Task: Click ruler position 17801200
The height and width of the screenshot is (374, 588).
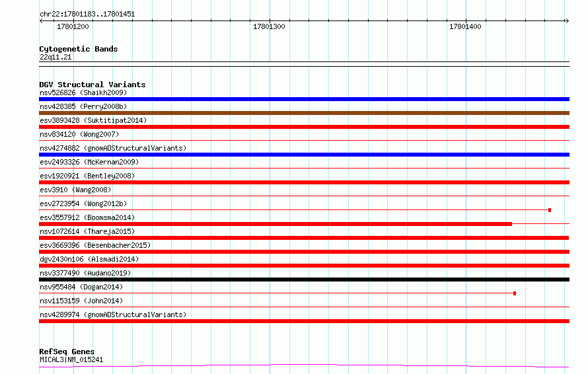Action: [x=73, y=26]
